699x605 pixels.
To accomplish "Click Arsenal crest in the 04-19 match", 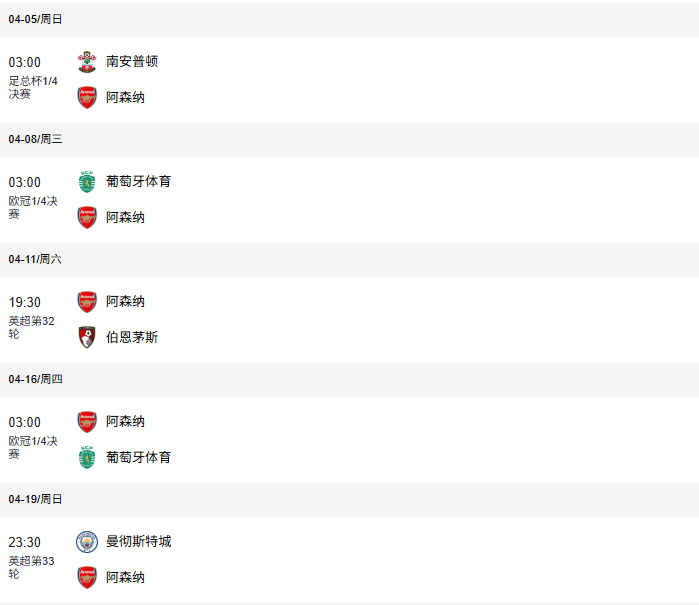I will [x=87, y=577].
